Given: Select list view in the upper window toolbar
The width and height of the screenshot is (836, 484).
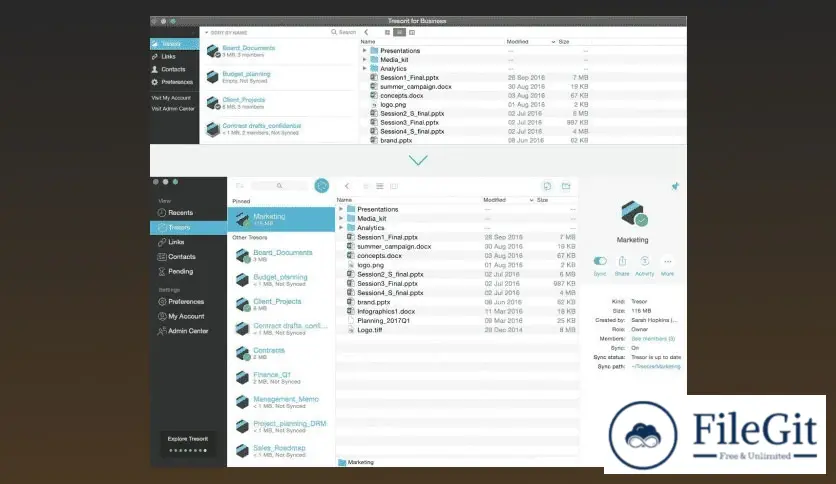Looking at the screenshot, I should (399, 33).
